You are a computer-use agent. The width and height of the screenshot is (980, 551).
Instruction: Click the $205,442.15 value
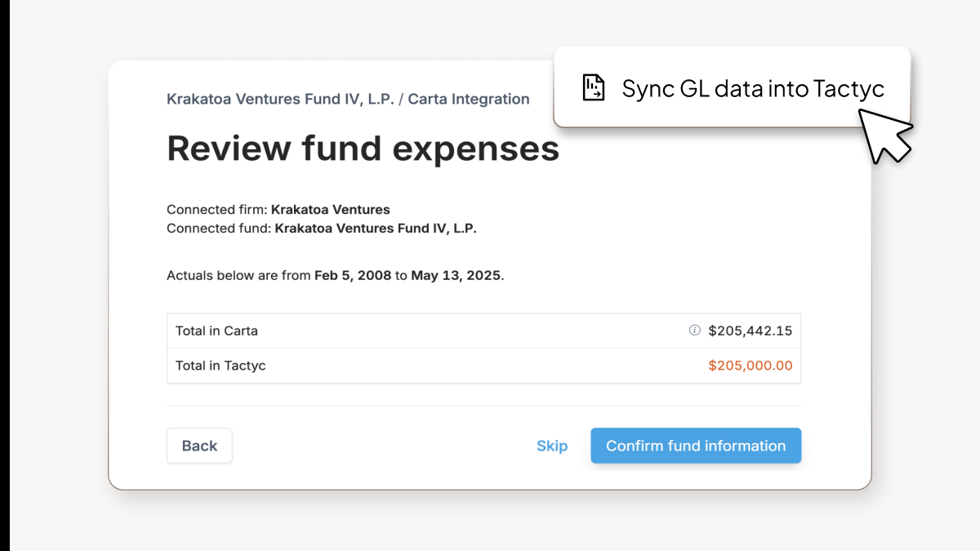751,331
